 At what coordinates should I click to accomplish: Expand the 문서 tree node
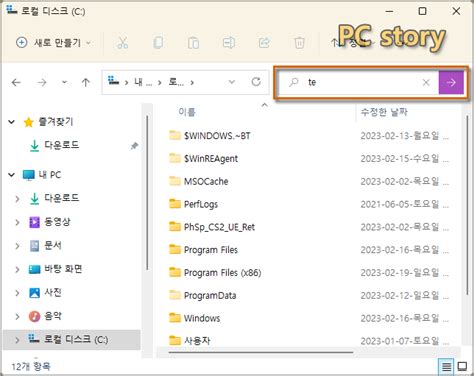(17, 246)
